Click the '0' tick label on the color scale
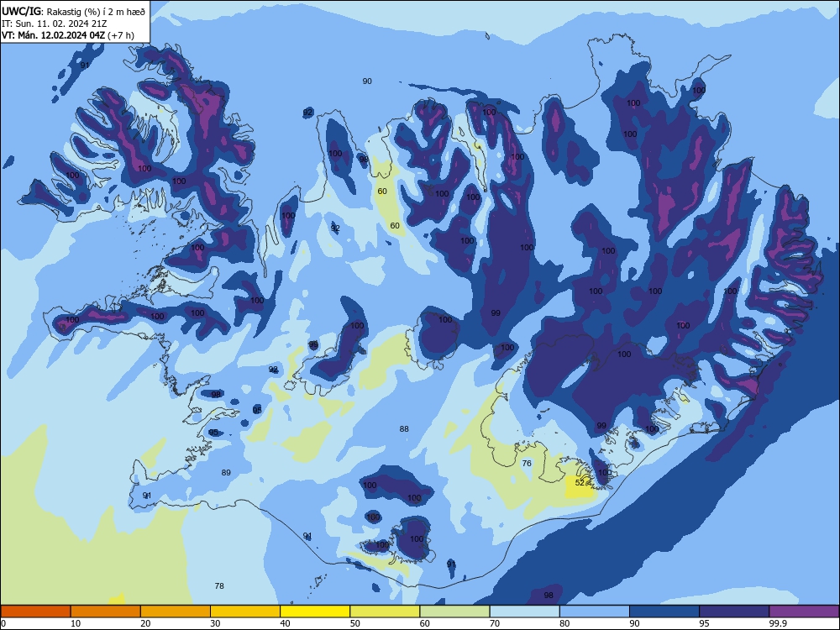The height and width of the screenshot is (630, 840). tap(3, 623)
